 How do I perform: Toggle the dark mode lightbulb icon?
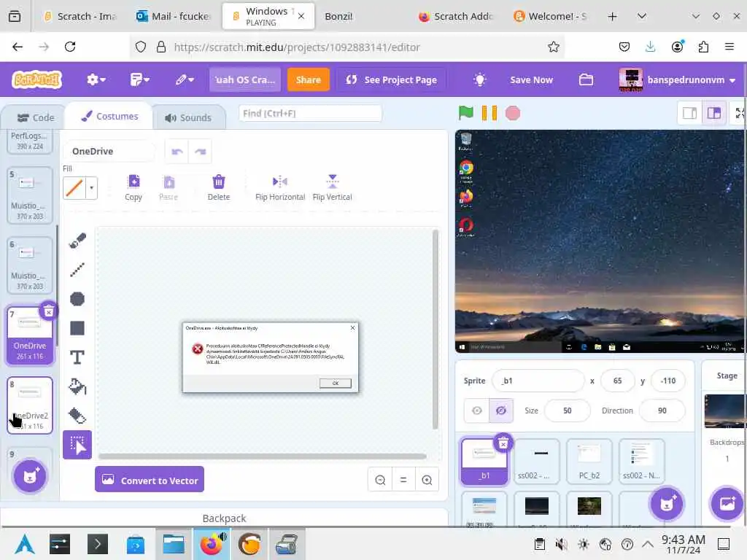pyautogui.click(x=480, y=79)
